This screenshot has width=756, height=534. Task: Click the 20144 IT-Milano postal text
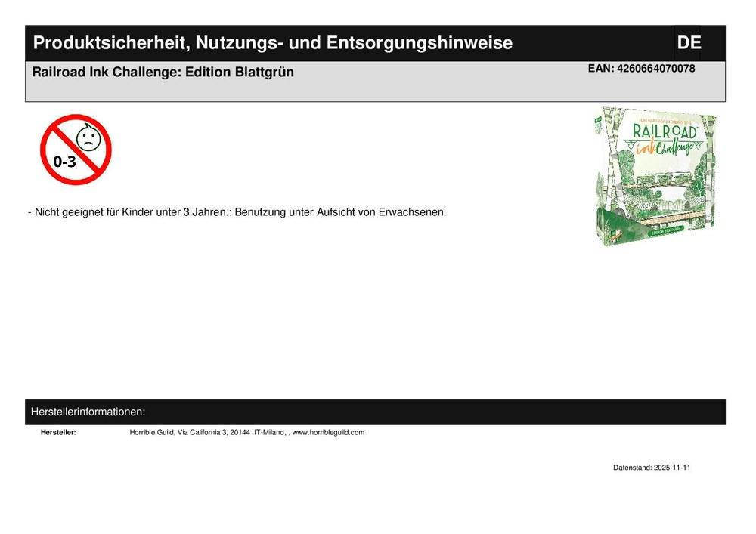tap(257, 432)
